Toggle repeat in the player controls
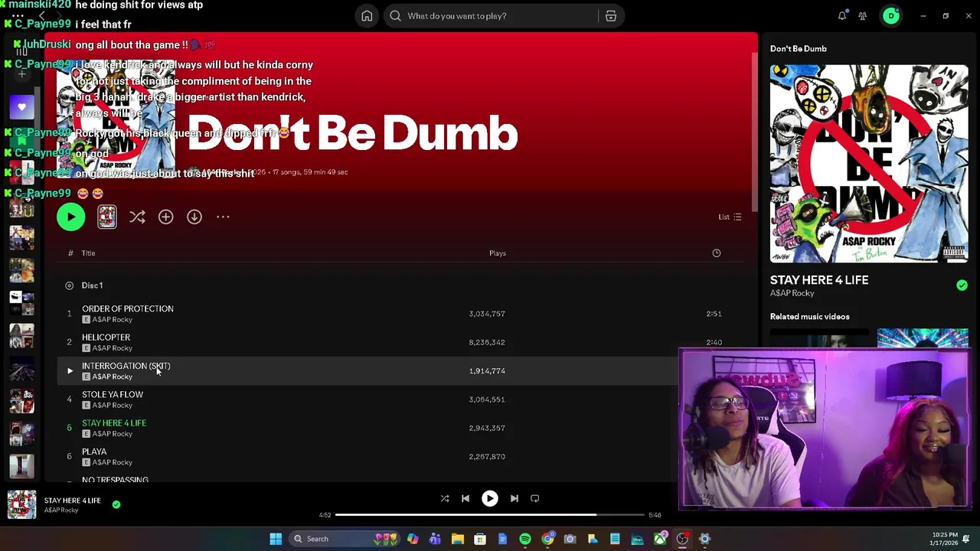Screen dimensions: 980x551 (535, 499)
